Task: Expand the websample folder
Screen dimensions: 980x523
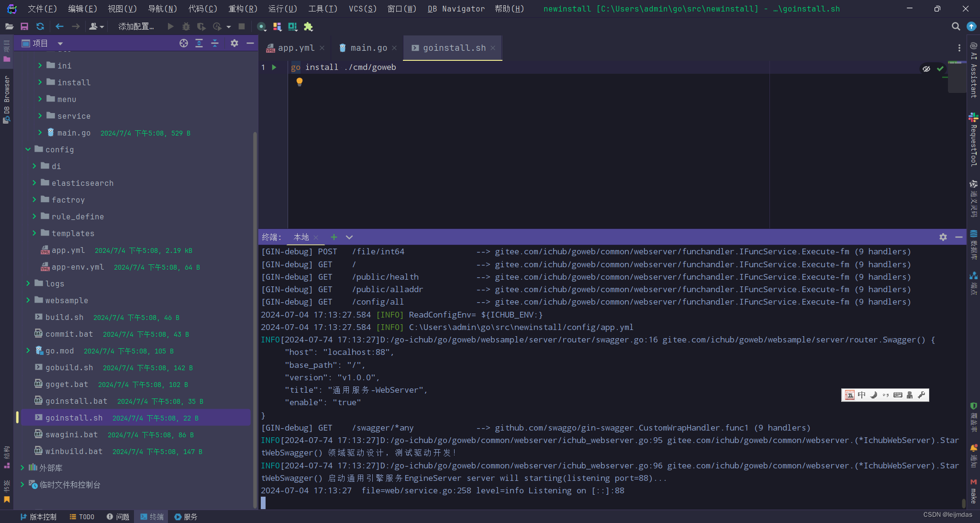Action: pos(28,300)
